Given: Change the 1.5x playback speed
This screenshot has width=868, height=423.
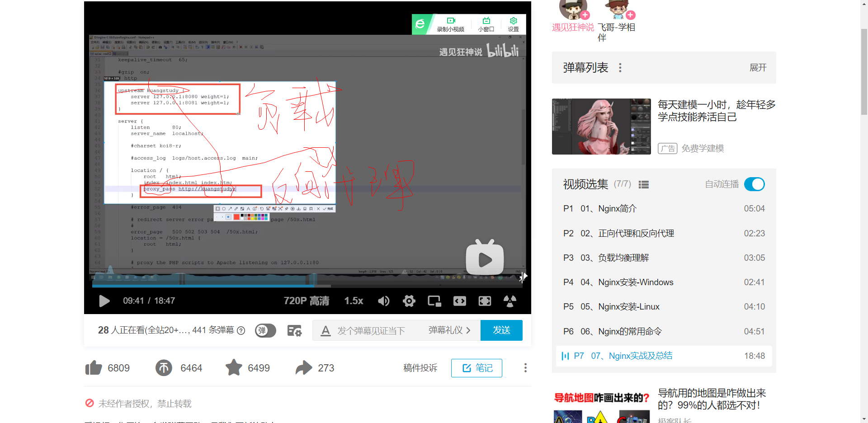Looking at the screenshot, I should click(354, 301).
